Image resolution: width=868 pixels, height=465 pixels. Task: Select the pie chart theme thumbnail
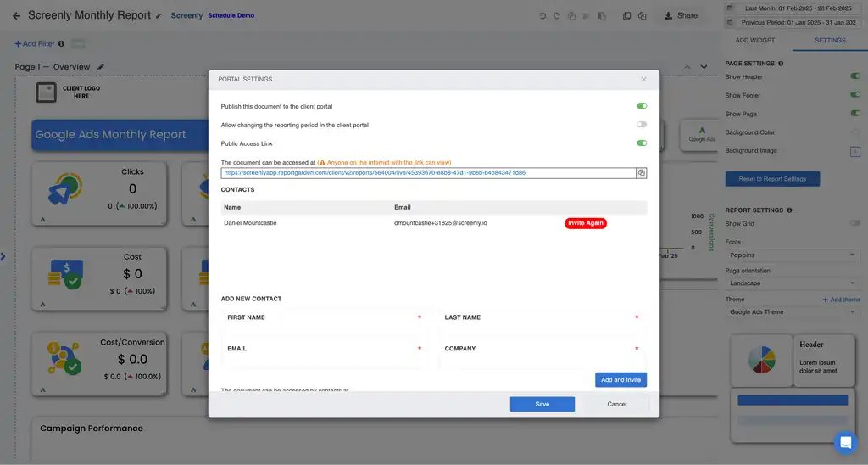pyautogui.click(x=761, y=361)
